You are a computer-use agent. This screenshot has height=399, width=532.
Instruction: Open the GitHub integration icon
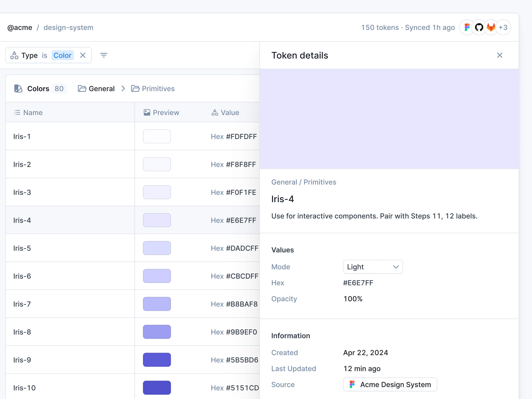click(479, 27)
